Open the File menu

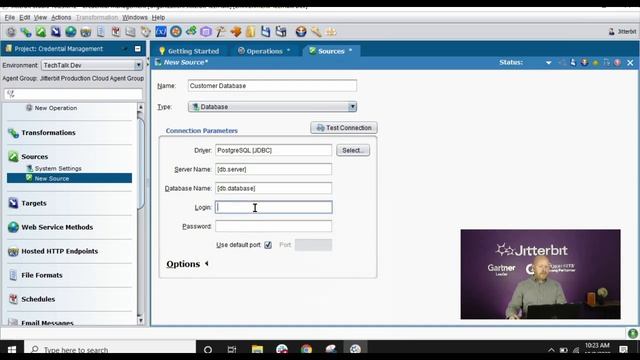tap(9, 18)
